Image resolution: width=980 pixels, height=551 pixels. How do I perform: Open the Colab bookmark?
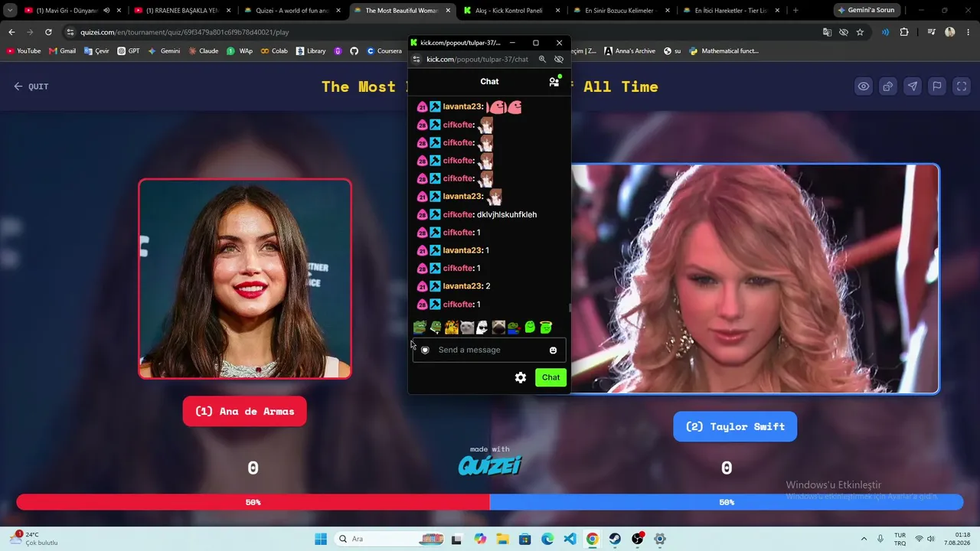click(273, 51)
